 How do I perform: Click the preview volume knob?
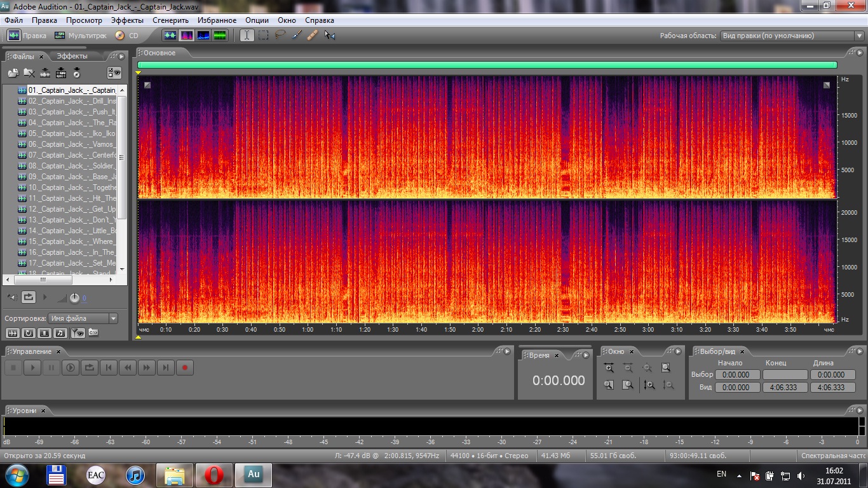tap(74, 297)
